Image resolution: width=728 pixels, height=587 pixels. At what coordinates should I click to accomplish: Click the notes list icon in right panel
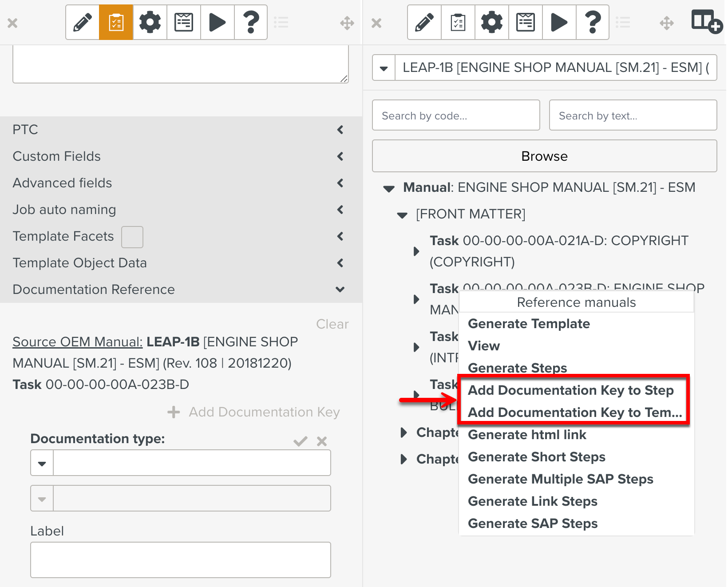(526, 22)
